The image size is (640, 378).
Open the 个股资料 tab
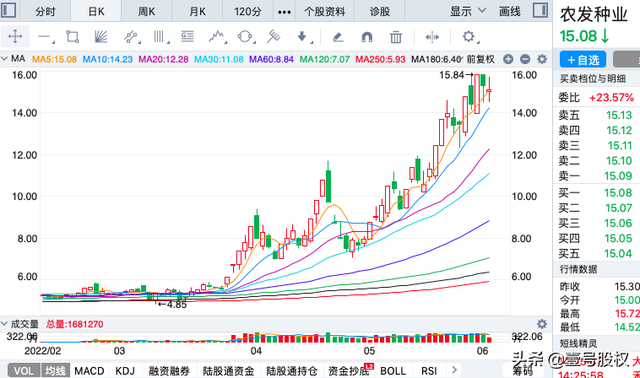coord(325,11)
